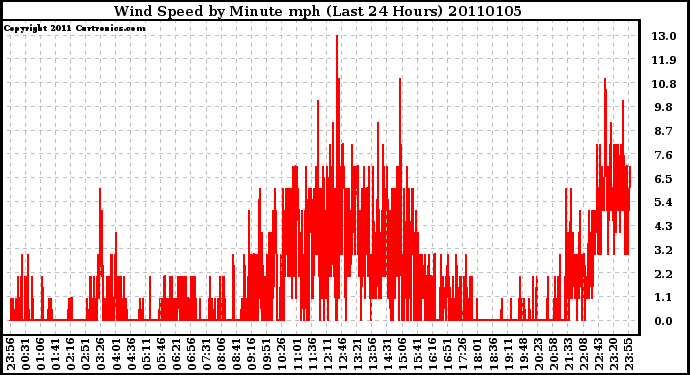This screenshot has height=375, width=690.
Task: Click the 02:51 time label
Action: click(86, 355)
